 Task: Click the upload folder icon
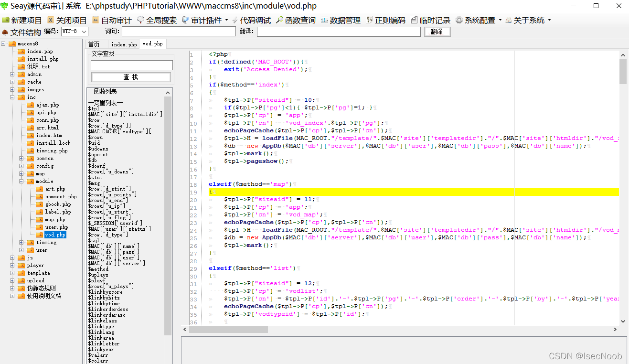point(21,280)
